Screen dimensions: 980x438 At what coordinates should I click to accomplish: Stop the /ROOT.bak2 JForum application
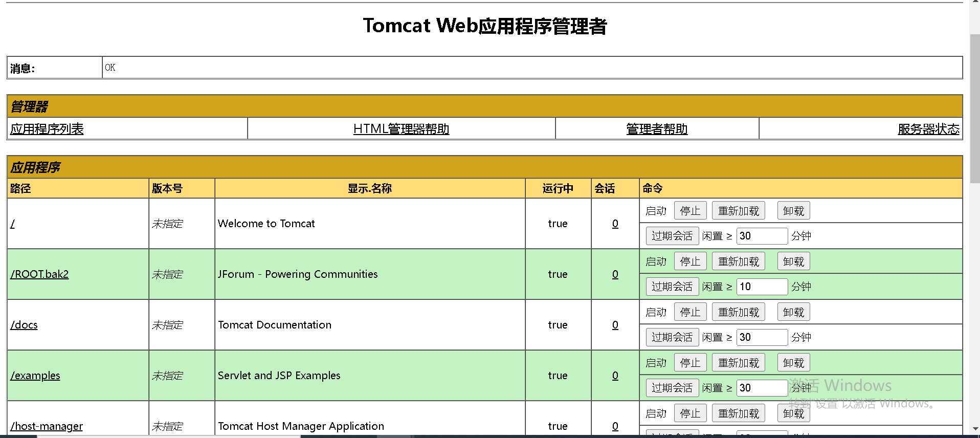click(x=691, y=261)
